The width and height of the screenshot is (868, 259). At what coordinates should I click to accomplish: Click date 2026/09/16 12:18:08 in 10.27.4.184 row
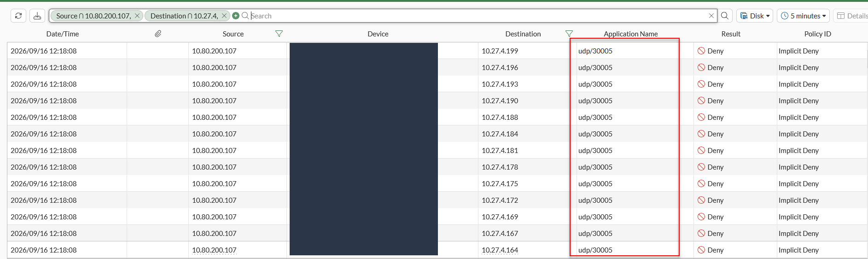point(44,134)
